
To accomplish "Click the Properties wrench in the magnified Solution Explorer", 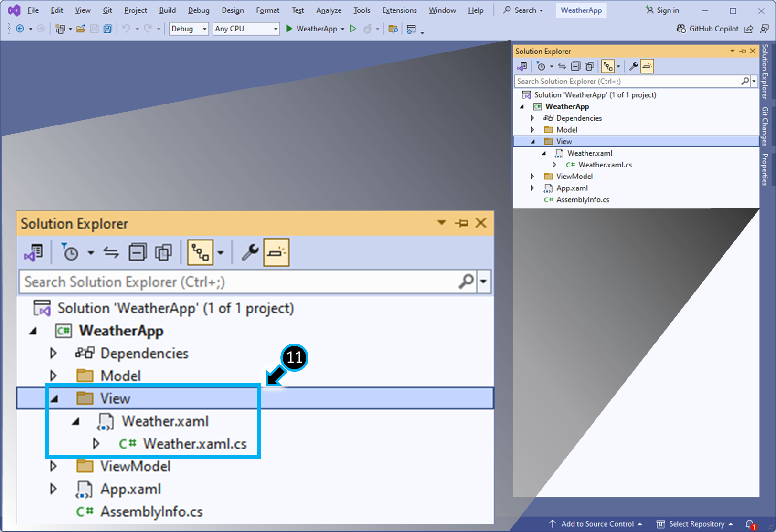I will 250,252.
